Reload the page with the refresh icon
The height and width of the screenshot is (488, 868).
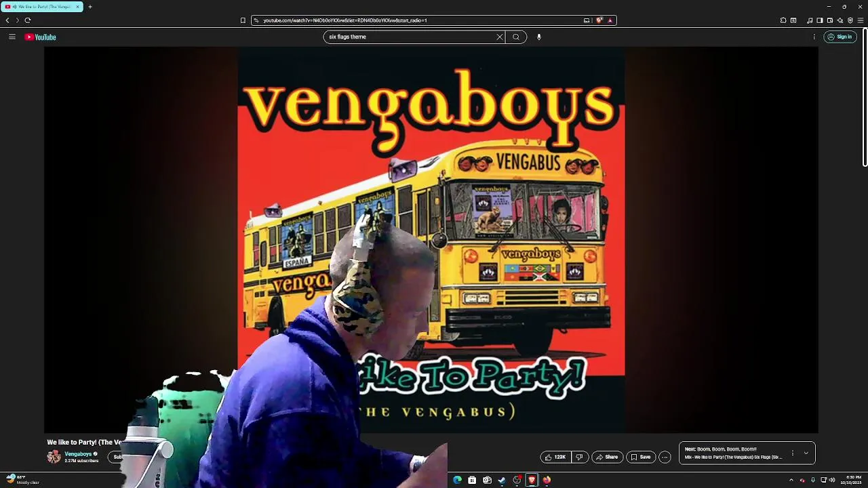pos(28,20)
